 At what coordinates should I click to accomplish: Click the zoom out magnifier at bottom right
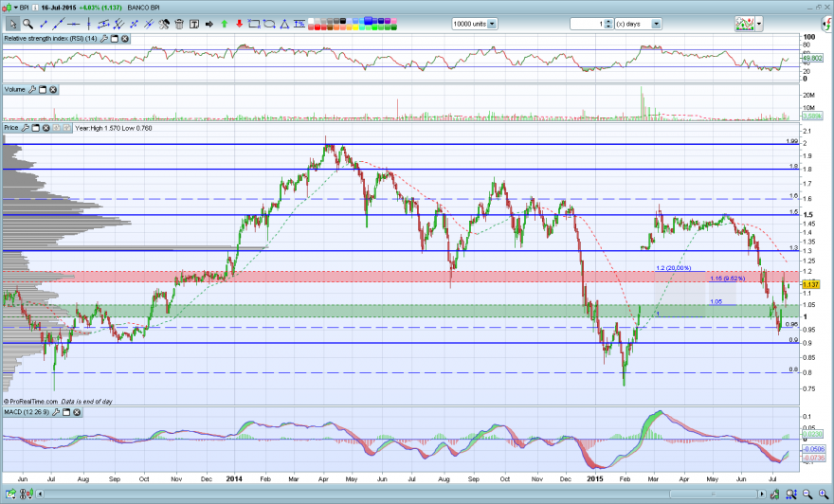tap(807, 495)
